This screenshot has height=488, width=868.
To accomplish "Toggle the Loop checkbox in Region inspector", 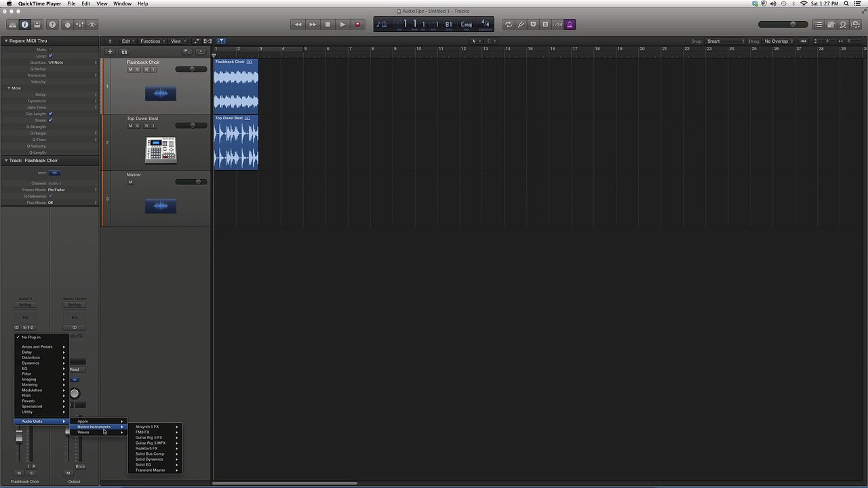I will click(50, 56).
